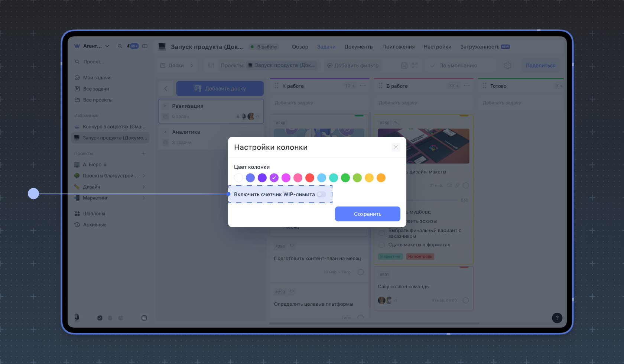624x364 pixels.
Task: Check off Подготовить контент-план на месяц task
Action: click(360, 272)
